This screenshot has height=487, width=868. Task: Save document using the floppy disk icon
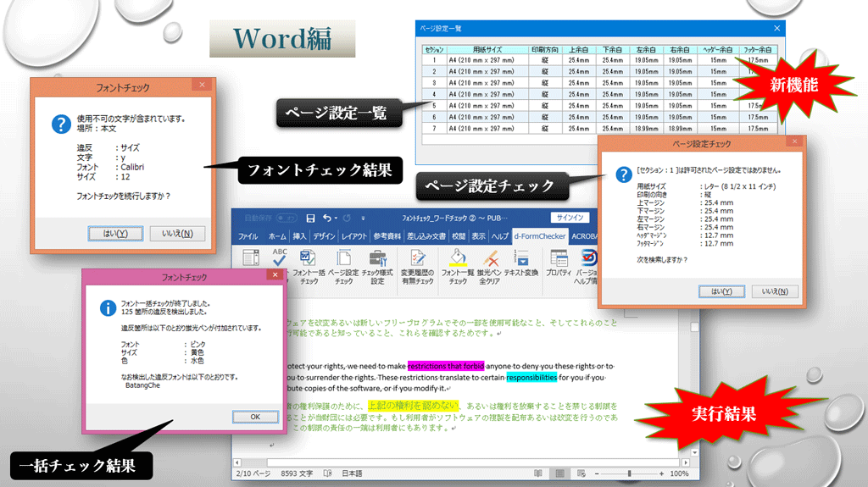(310, 219)
